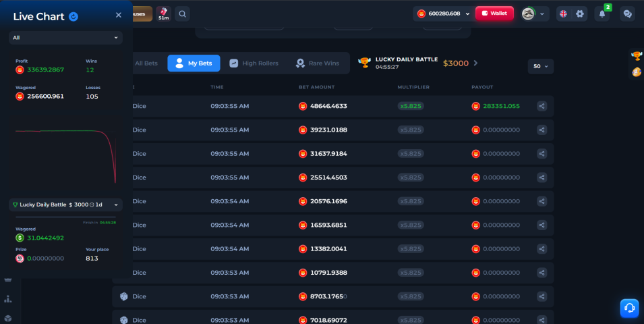Image resolution: width=644 pixels, height=324 pixels.
Task: Open the chat bubbles icon
Action: pos(628,13)
